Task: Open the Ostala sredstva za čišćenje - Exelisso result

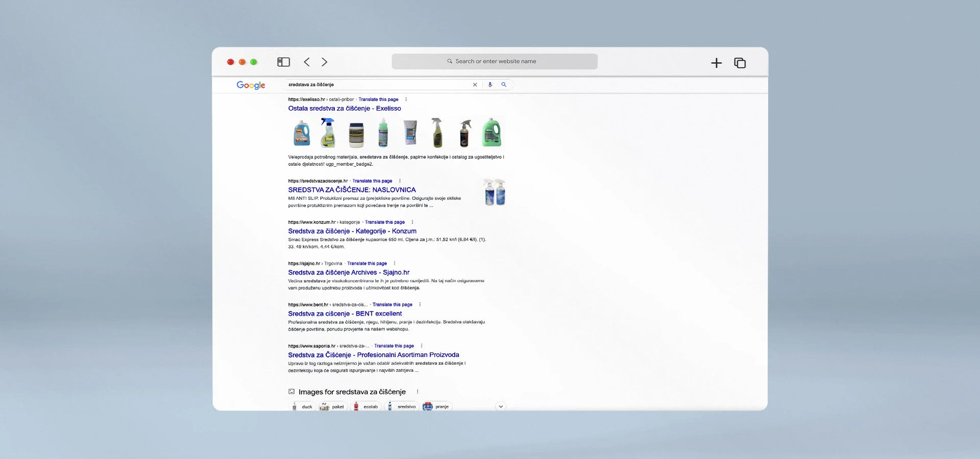Action: click(x=345, y=108)
